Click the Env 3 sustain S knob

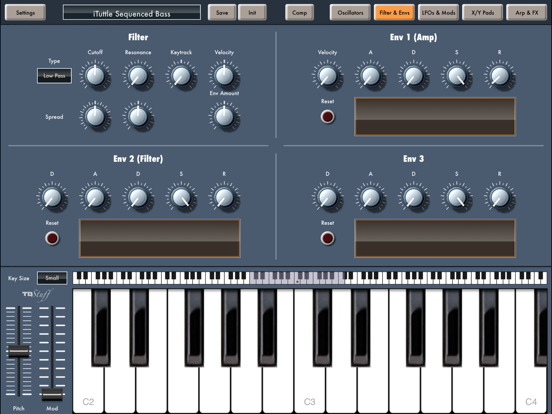point(456,197)
